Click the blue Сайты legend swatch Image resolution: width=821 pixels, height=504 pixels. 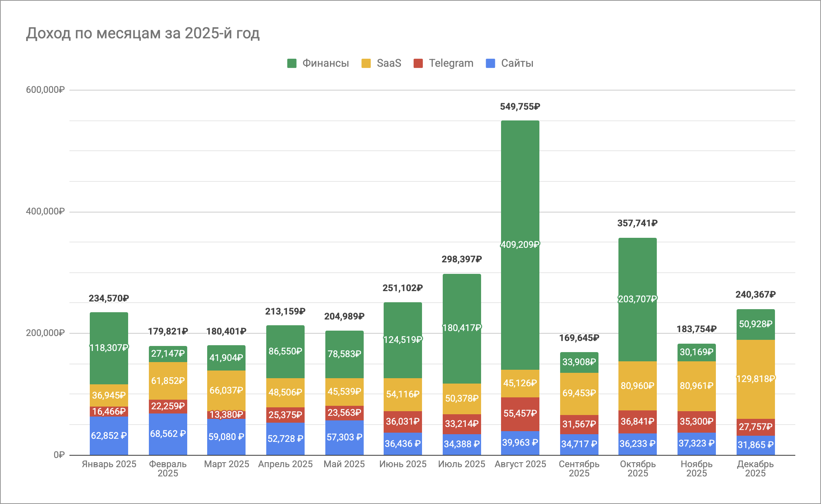490,63
